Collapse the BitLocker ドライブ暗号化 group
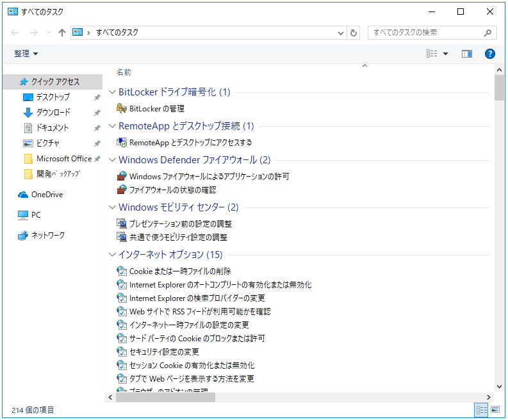This screenshot has height=420, width=508. pos(112,92)
